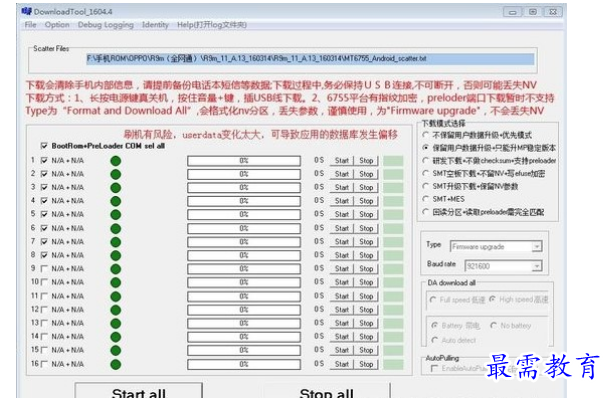This screenshot has width=608, height=398.
Task: Check the row 16 port checkbox
Action: click(44, 364)
